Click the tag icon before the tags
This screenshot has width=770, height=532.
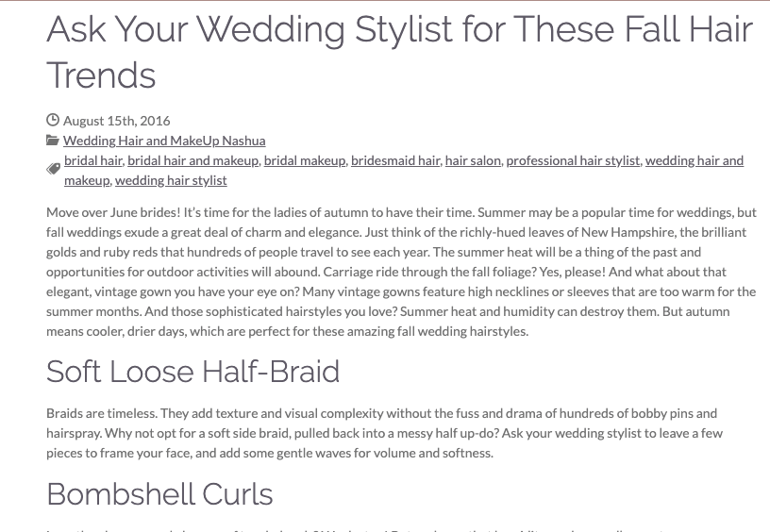click(x=54, y=170)
